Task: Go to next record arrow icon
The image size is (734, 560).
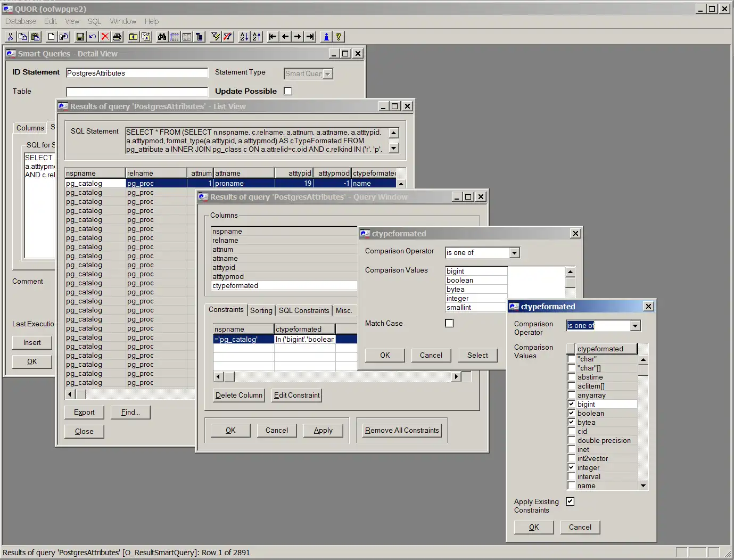Action: (x=298, y=37)
